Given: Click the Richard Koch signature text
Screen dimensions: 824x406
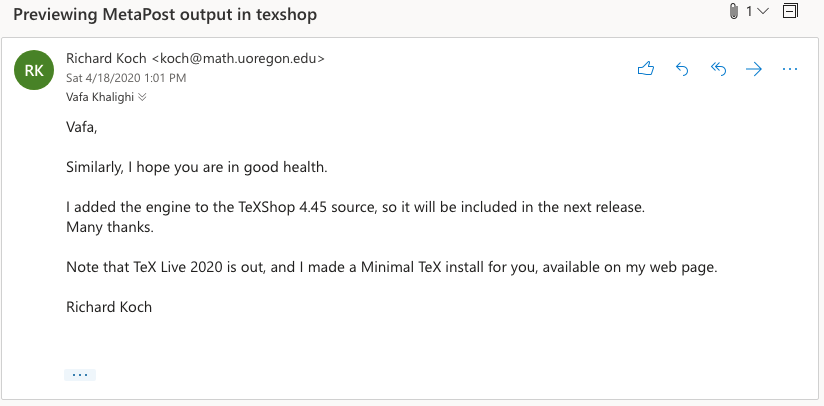Looking at the screenshot, I should pos(109,307).
